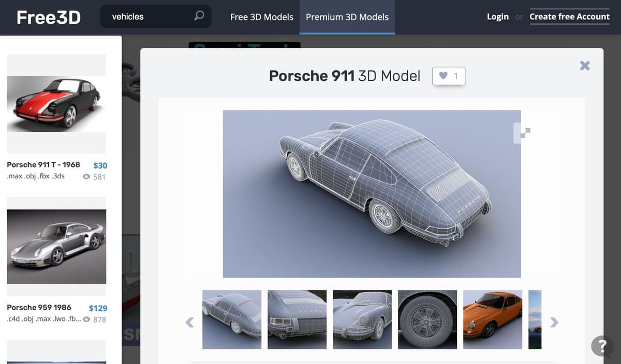The height and width of the screenshot is (364, 621).
Task: Select the wheel close-up thumbnail
Action: (427, 320)
